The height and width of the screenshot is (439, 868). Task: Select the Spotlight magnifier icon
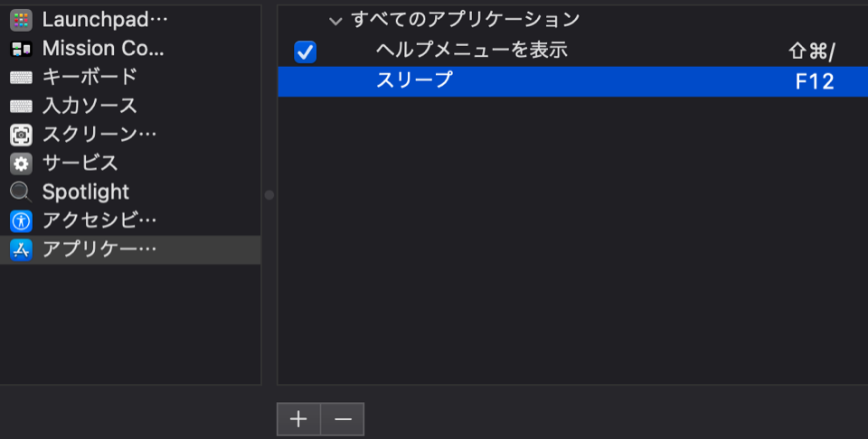click(x=21, y=192)
